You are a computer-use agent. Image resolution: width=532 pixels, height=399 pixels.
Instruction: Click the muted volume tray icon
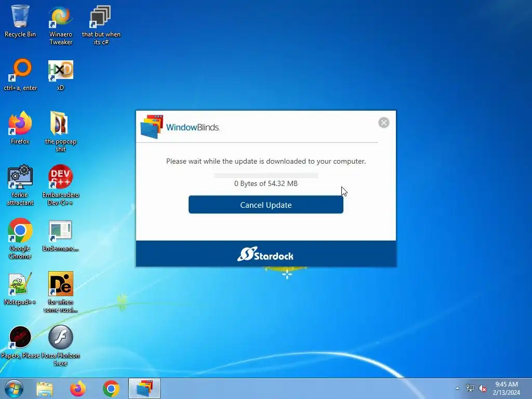[483, 388]
